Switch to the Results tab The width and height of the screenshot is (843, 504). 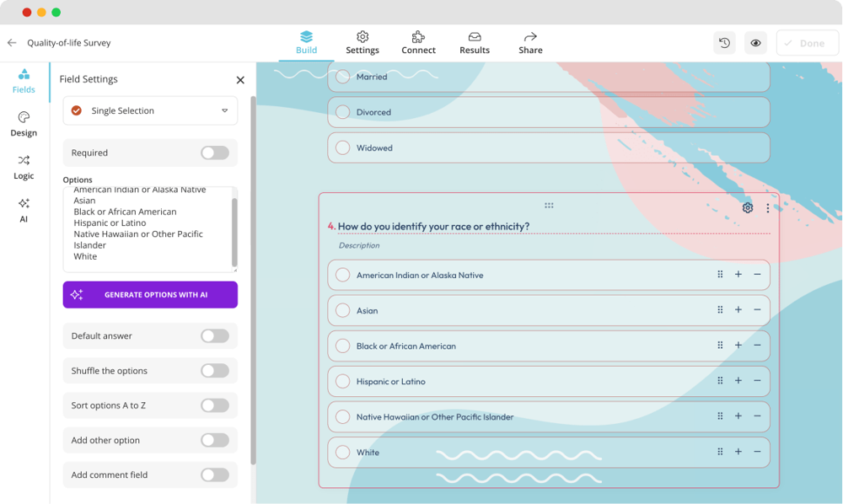[x=474, y=42]
